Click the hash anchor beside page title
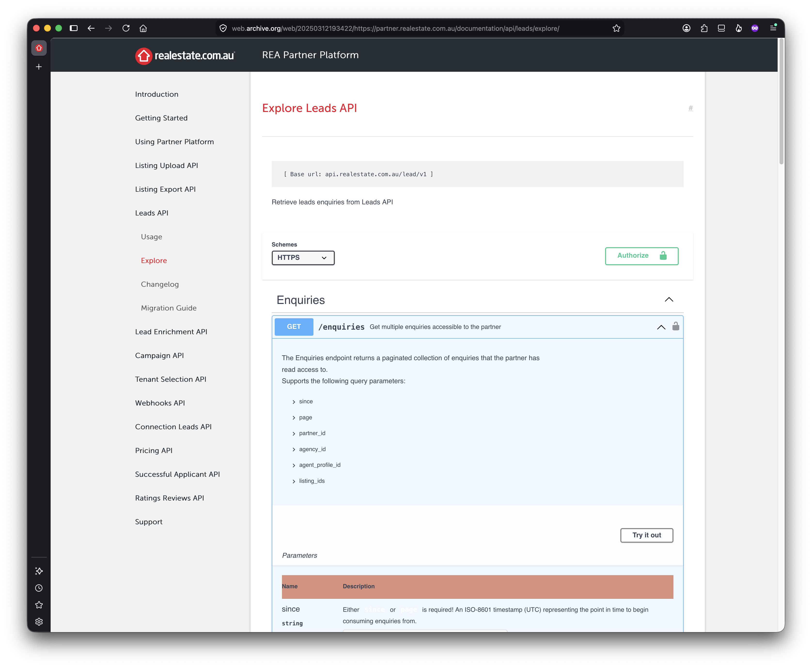The width and height of the screenshot is (812, 668). (x=690, y=108)
